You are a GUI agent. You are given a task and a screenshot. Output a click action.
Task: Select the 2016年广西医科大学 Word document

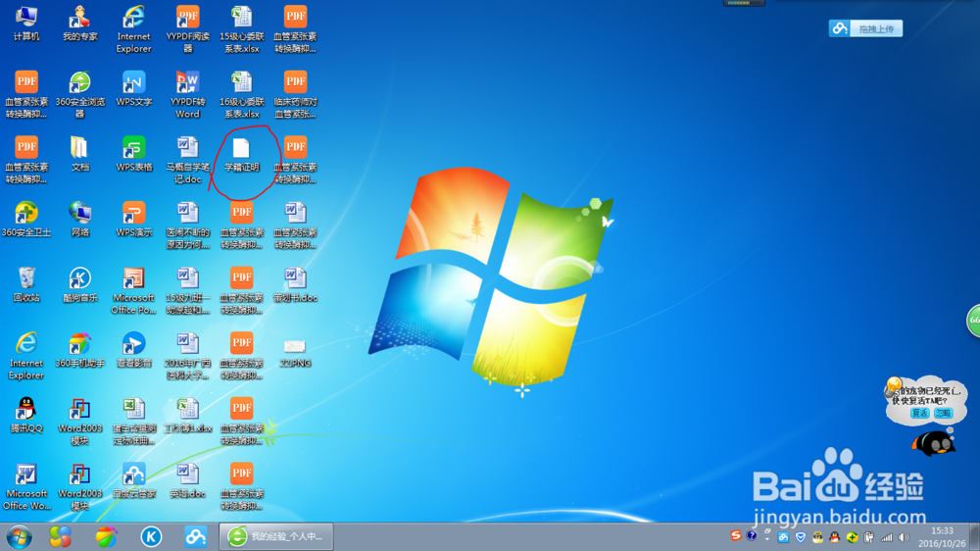(x=187, y=356)
